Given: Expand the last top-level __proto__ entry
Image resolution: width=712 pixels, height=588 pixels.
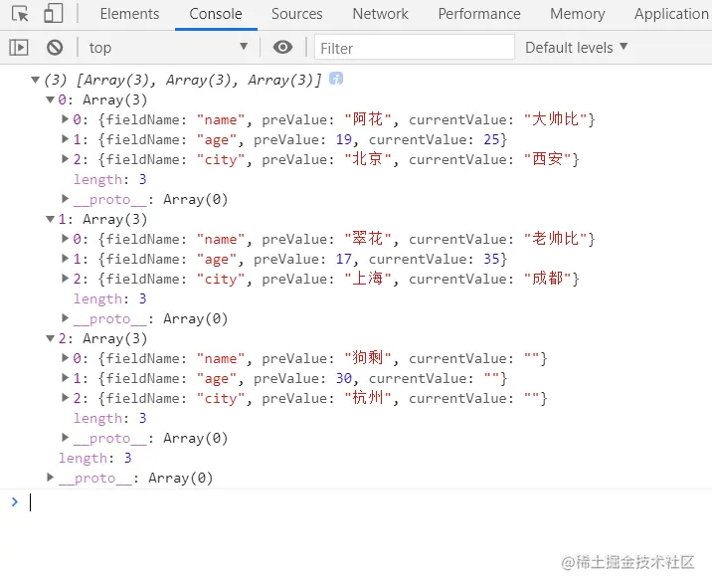Looking at the screenshot, I should click(51, 478).
